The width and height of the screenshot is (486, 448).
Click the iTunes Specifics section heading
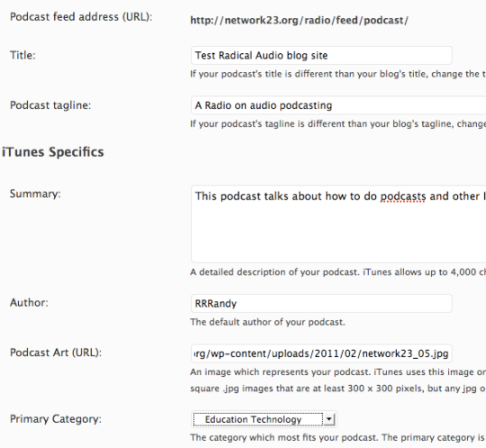point(53,152)
